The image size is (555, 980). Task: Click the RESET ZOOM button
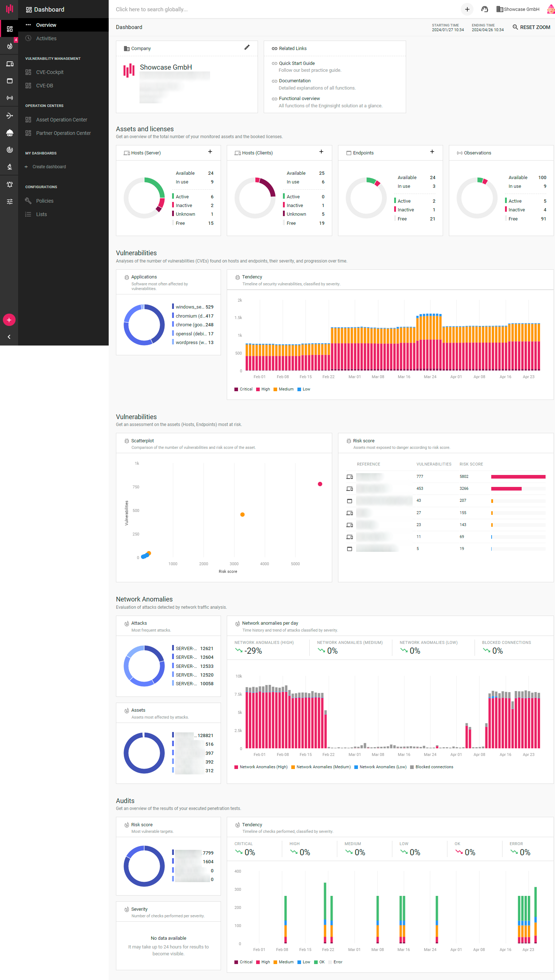(x=531, y=27)
